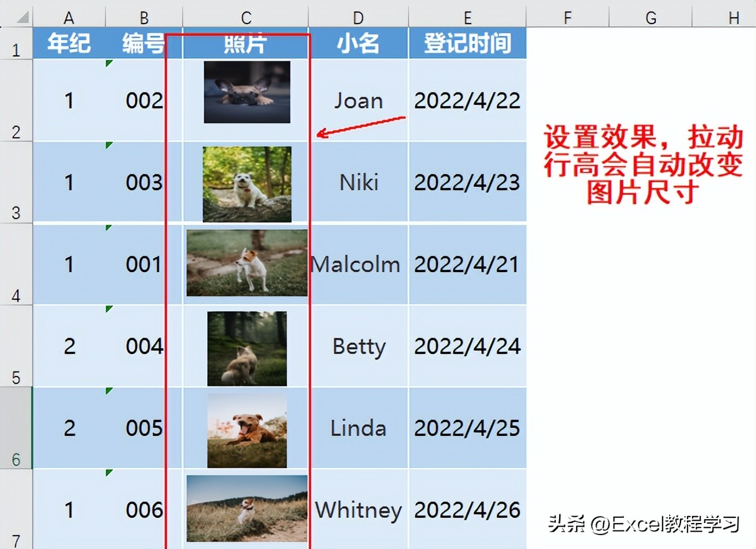Click age cell in Linda's row

[69, 428]
